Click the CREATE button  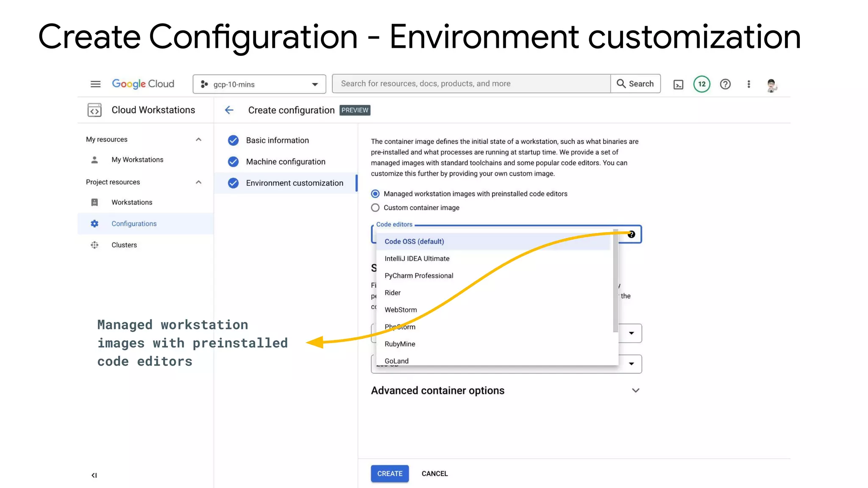click(x=390, y=474)
